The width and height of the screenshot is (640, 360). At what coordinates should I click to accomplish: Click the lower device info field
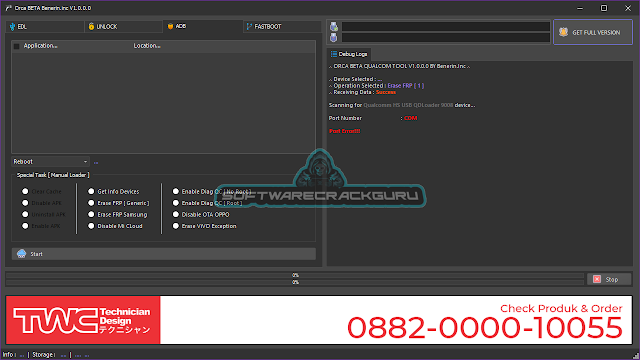point(446,38)
